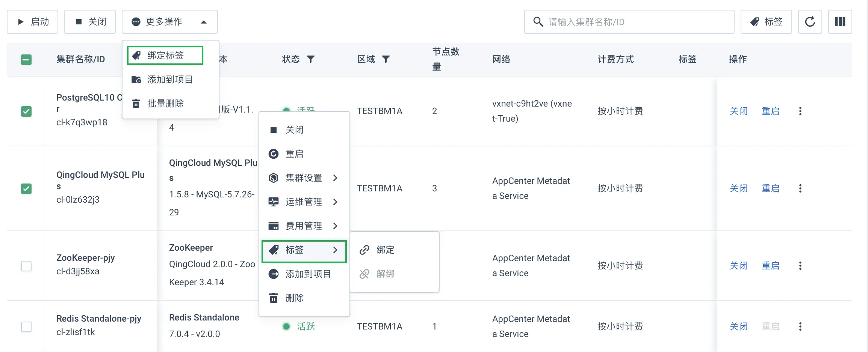Click 关闭 link in Redis Standalone-pjy row
This screenshot has height=352, width=868.
(x=738, y=326)
